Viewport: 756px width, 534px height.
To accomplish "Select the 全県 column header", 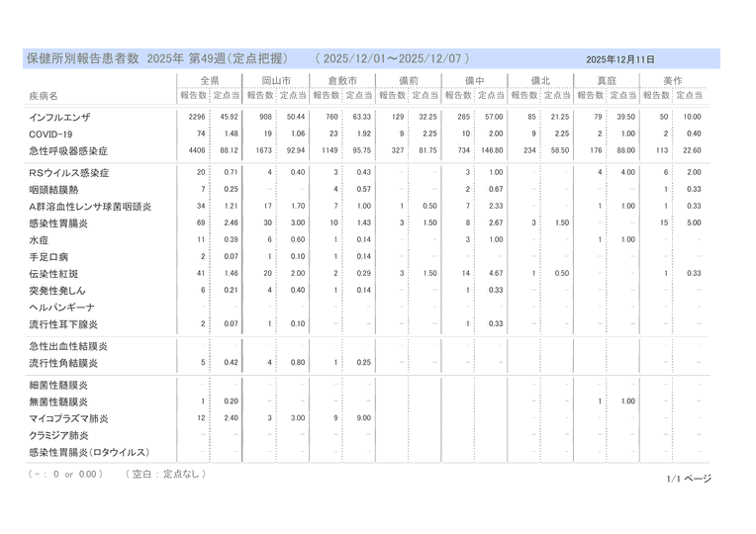I will pyautogui.click(x=209, y=80).
